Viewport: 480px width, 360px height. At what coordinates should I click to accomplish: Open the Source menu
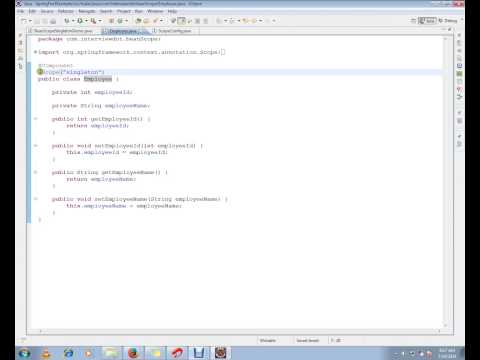(47, 11)
